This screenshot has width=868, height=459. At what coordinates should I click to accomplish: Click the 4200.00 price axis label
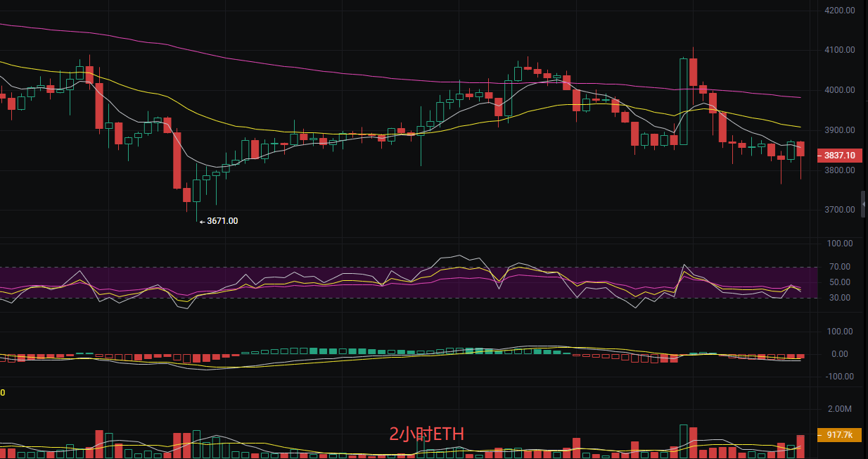[840, 11]
